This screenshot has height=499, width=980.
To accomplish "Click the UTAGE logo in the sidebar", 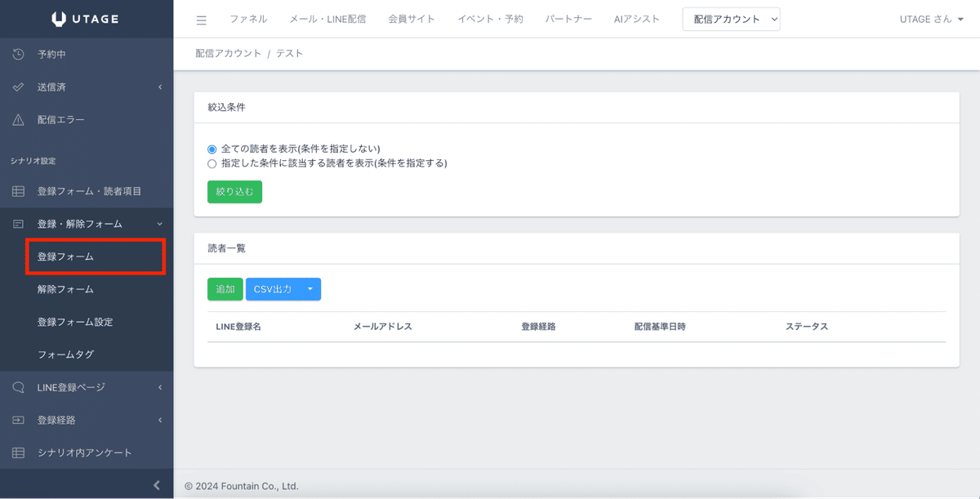I will (87, 18).
